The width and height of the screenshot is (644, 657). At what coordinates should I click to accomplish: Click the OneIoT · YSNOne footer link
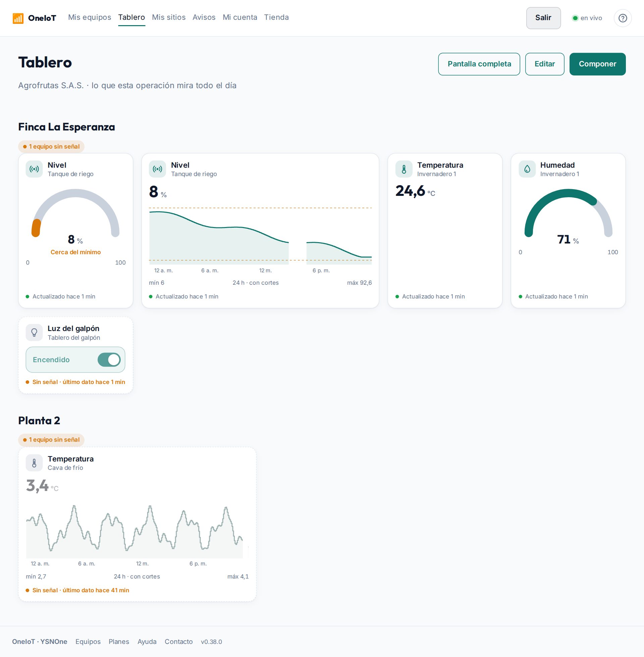[40, 642]
